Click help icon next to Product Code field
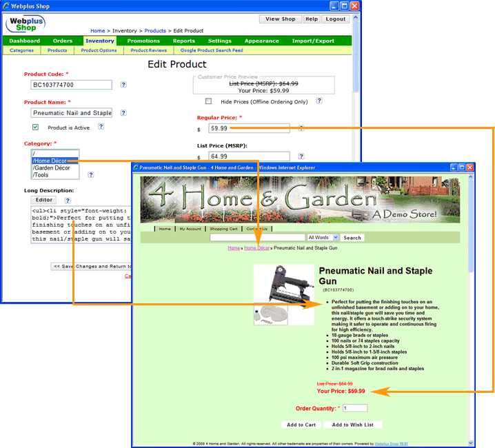The width and height of the screenshot is (495, 448). [123, 85]
